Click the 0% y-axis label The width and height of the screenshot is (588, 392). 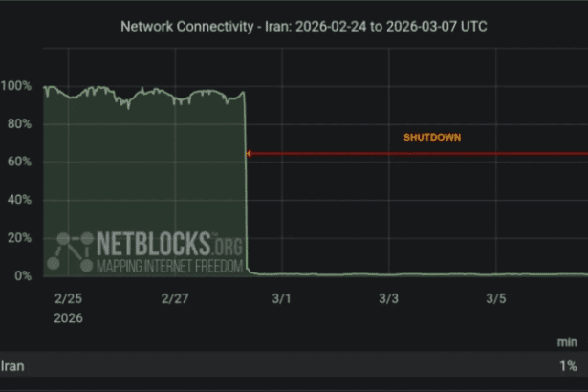(22, 276)
